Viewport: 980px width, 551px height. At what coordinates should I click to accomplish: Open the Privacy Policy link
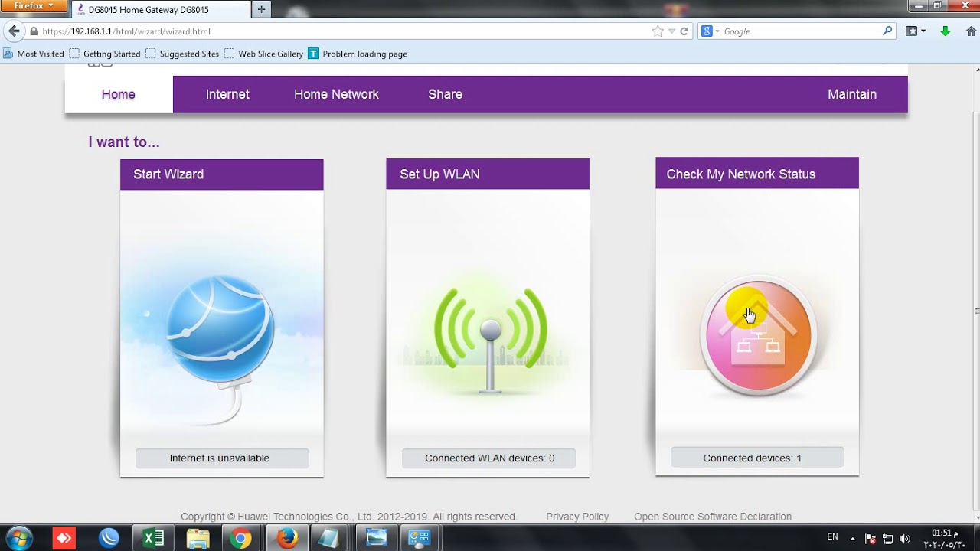577,517
